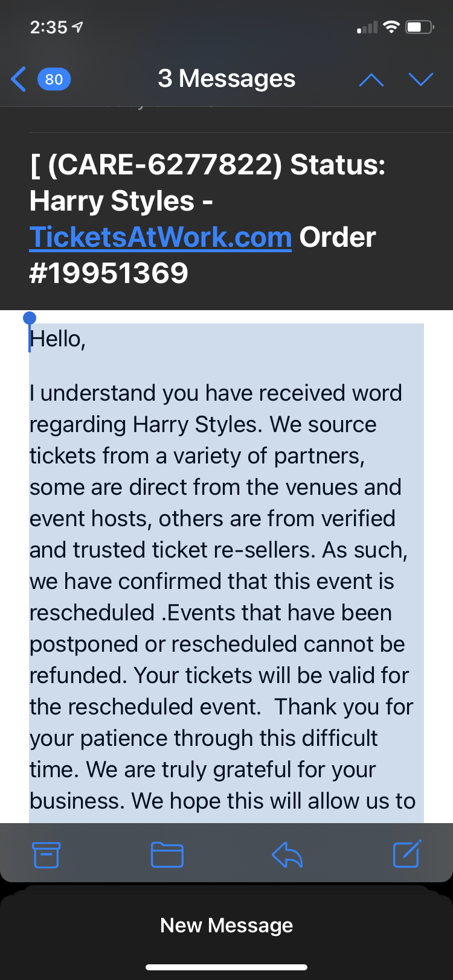Tap the cellular signal bars icon
Viewport: 453px width, 980px height.
tap(367, 28)
